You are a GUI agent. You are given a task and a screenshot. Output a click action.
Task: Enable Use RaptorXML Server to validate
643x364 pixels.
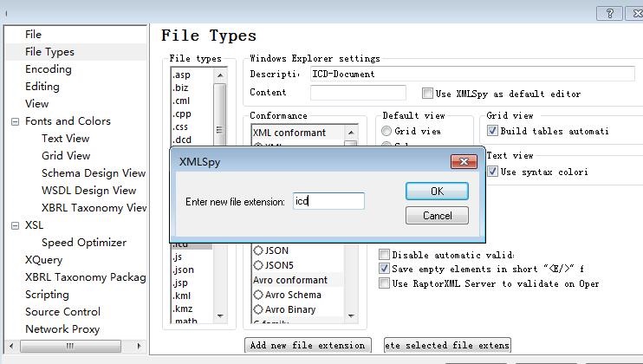click(384, 283)
